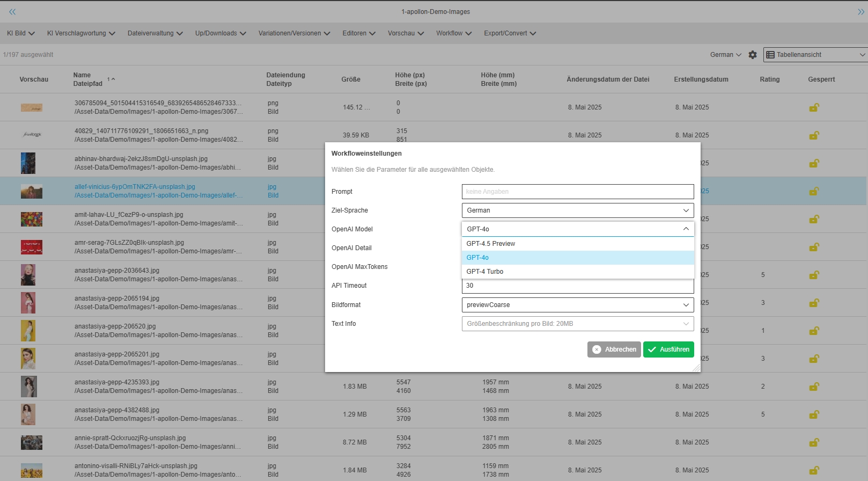
Task: Click the settings gear icon next to German
Action: [753, 55]
